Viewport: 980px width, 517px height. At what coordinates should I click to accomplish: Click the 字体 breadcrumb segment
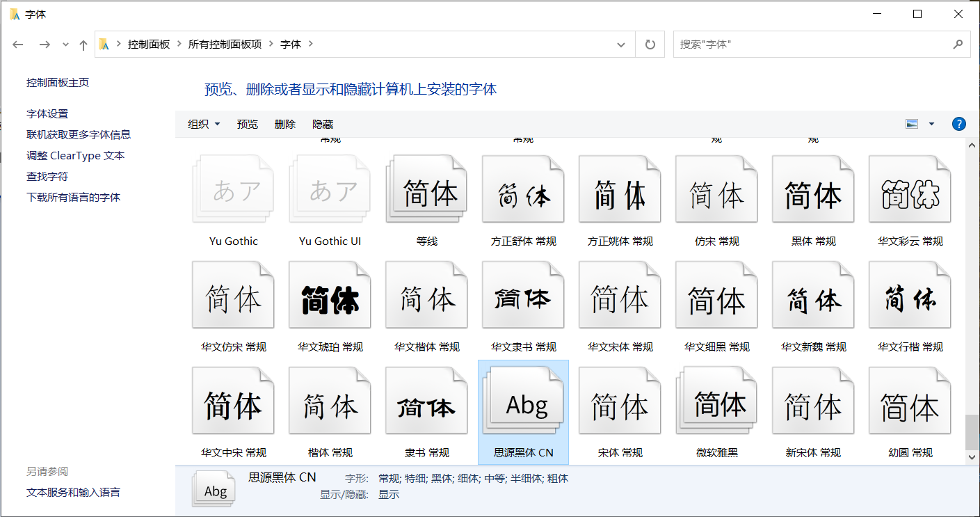click(x=291, y=44)
